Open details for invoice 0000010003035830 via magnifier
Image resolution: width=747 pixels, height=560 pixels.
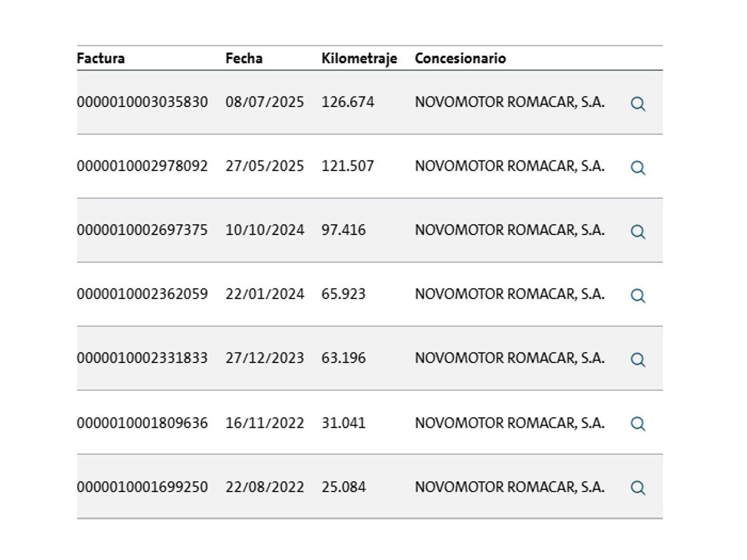point(638,104)
